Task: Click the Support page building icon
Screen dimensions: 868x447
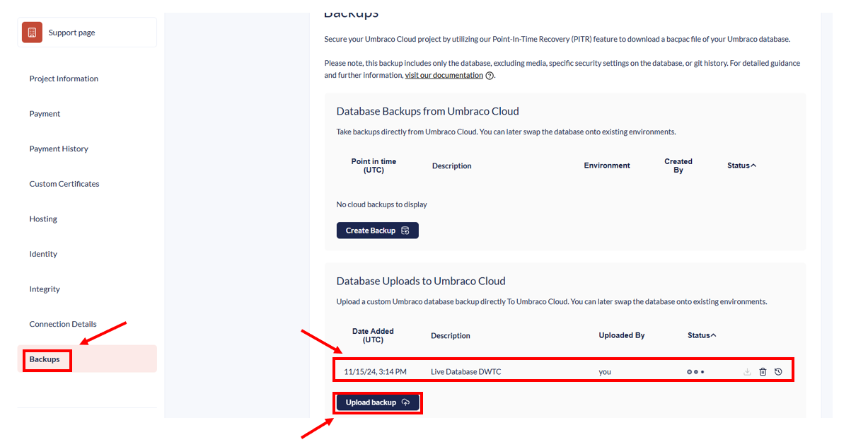Action: [x=32, y=33]
